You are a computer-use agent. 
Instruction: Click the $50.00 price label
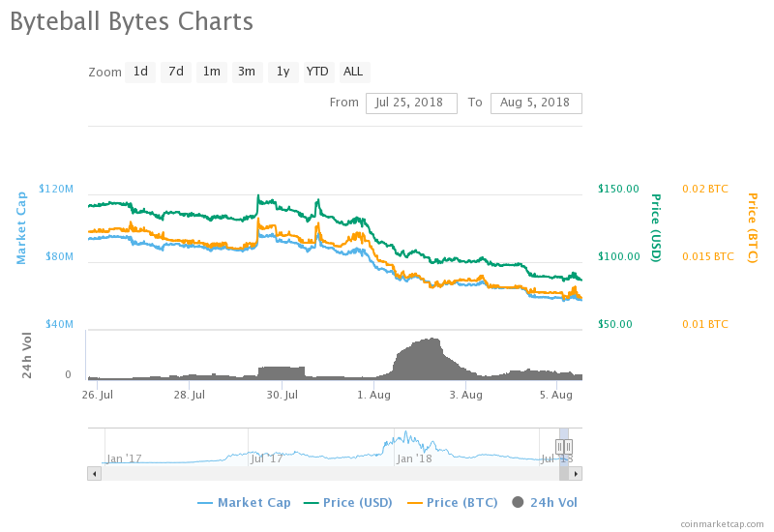615,324
